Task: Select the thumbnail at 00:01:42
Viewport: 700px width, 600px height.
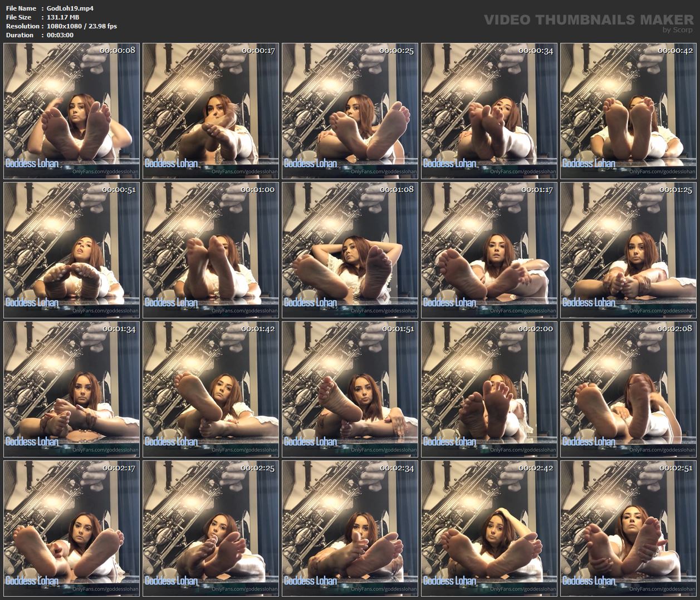Action: (x=211, y=390)
